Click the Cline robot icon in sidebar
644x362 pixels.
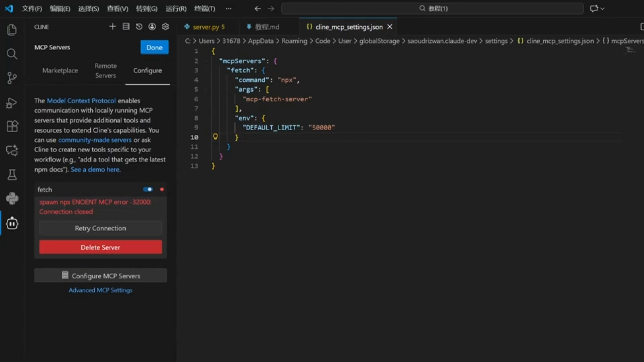[x=12, y=223]
